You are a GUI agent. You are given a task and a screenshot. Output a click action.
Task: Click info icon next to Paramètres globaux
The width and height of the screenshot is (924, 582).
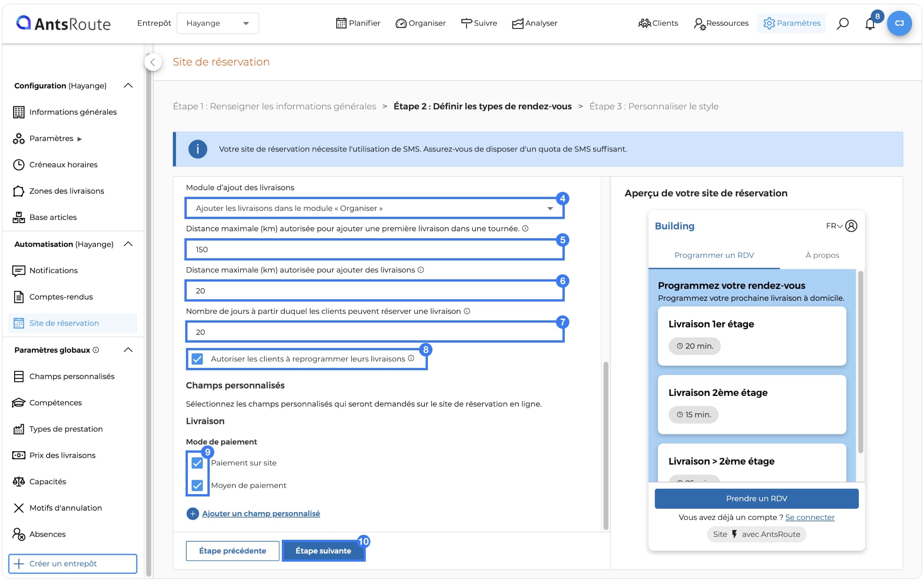coord(96,350)
